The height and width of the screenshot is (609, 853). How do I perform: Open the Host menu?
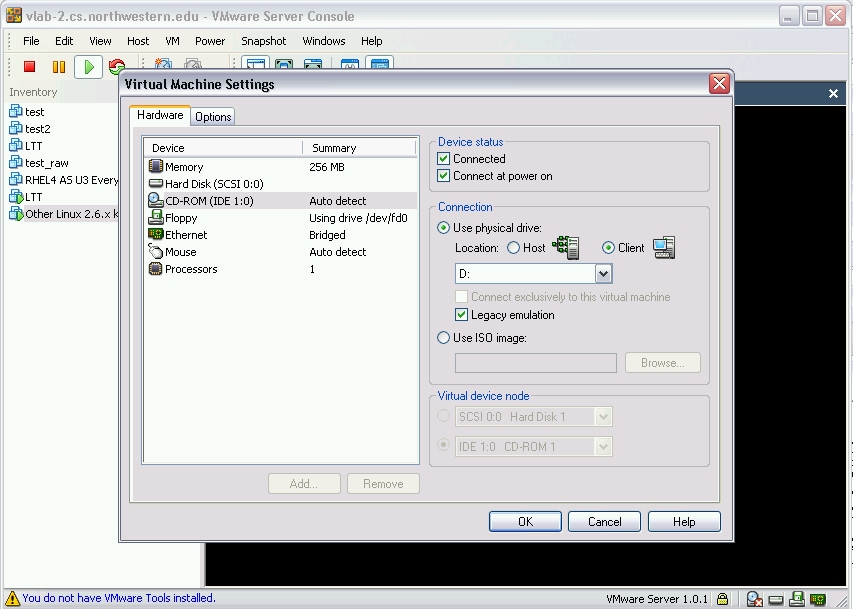click(138, 41)
